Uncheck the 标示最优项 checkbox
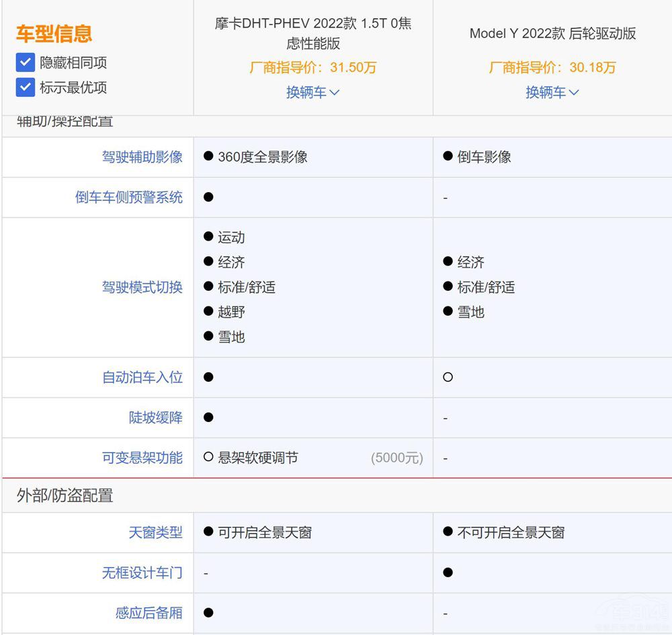The image size is (672, 635). click(x=26, y=87)
